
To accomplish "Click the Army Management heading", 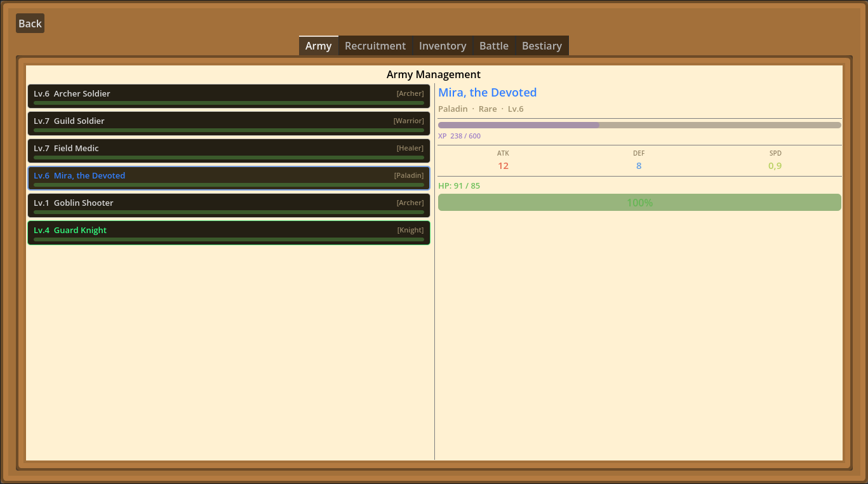I will click(x=434, y=74).
